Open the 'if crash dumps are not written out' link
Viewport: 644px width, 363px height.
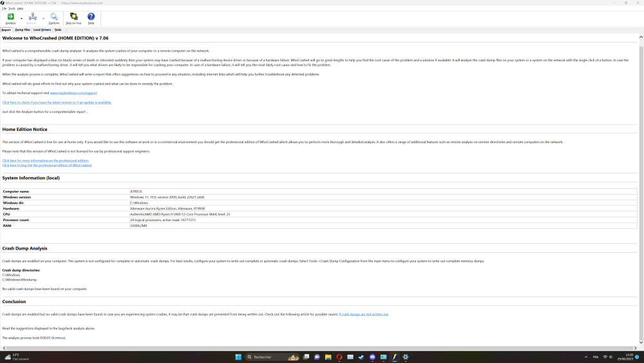tap(363, 314)
